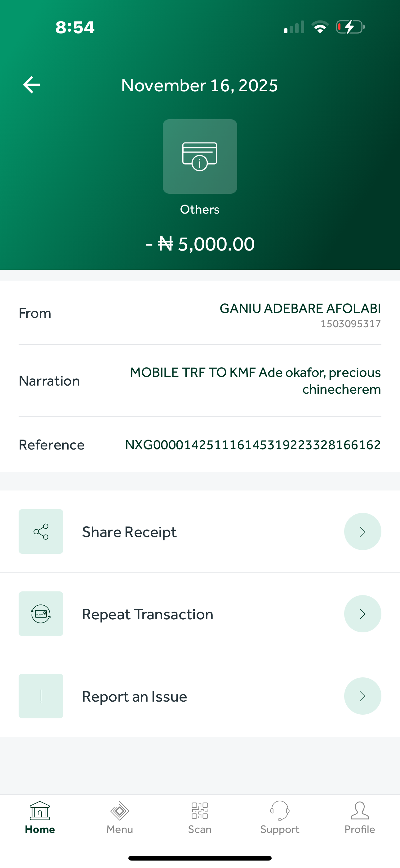The image size is (400, 868).
Task: Tap the report issue exclamation icon
Action: (41, 696)
